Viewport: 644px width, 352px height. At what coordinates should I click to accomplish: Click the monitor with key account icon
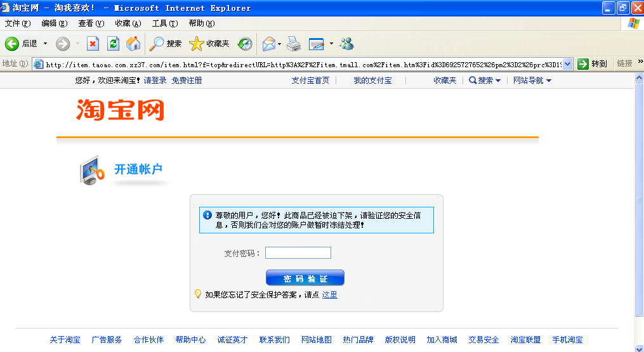tap(92, 170)
